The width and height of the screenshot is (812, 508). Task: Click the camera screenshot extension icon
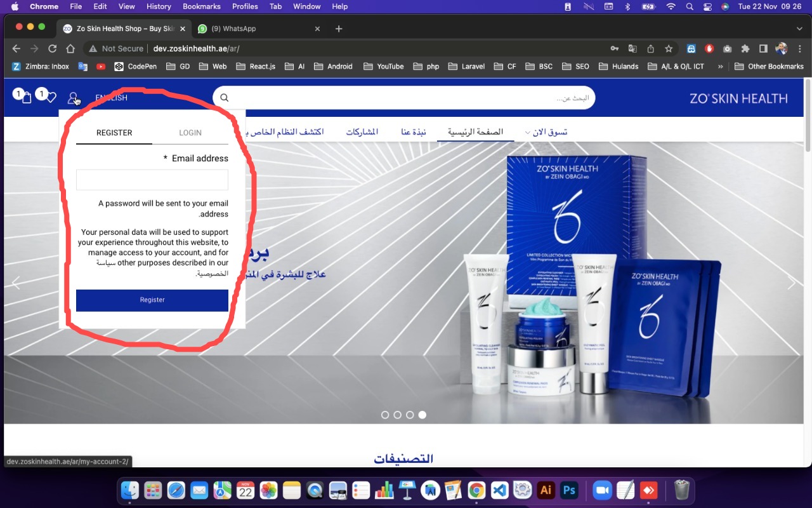point(727,48)
